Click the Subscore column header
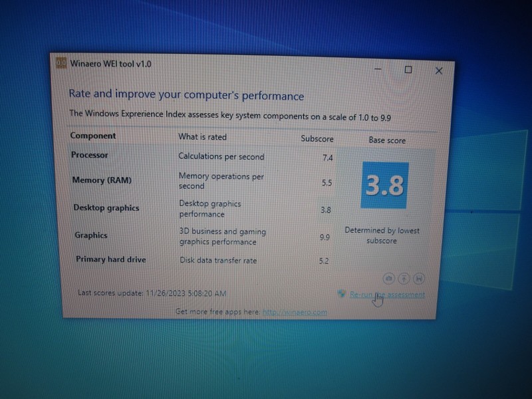The image size is (532, 399). (317, 139)
